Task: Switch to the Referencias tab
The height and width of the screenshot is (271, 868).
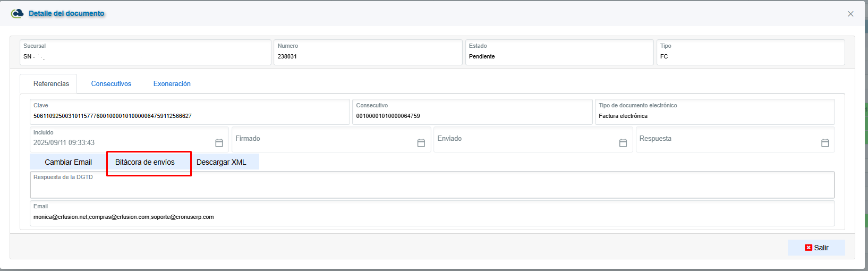Action: point(51,84)
